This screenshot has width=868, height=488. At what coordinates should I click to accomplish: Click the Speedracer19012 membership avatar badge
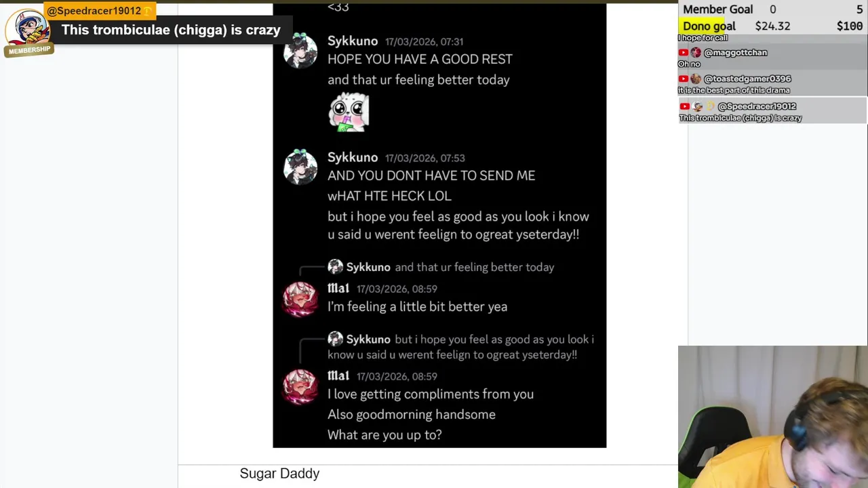click(x=28, y=32)
